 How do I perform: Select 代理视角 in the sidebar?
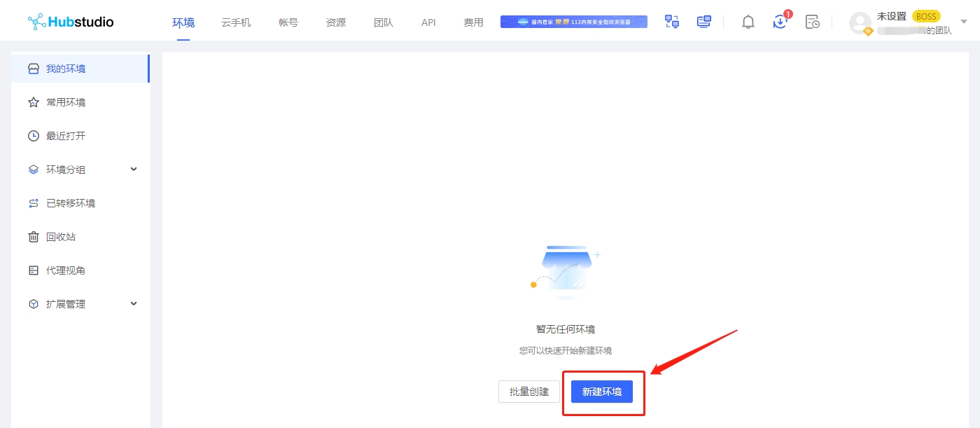click(66, 270)
